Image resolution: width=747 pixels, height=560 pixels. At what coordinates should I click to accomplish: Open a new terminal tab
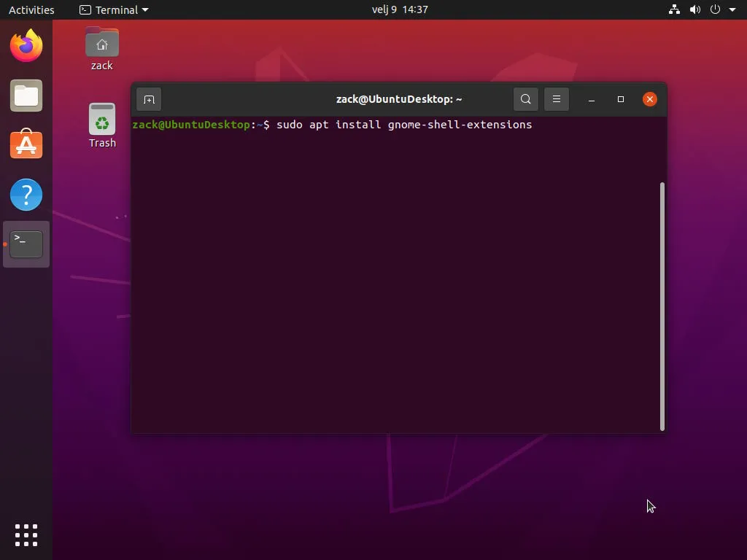point(149,99)
